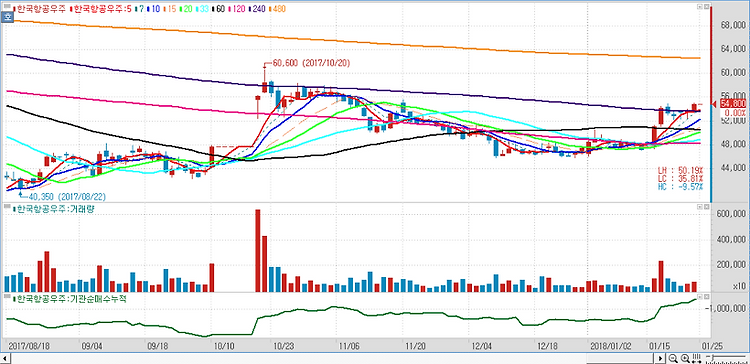
Task: Click the zoom in magnifier icon
Action: pos(685,358)
